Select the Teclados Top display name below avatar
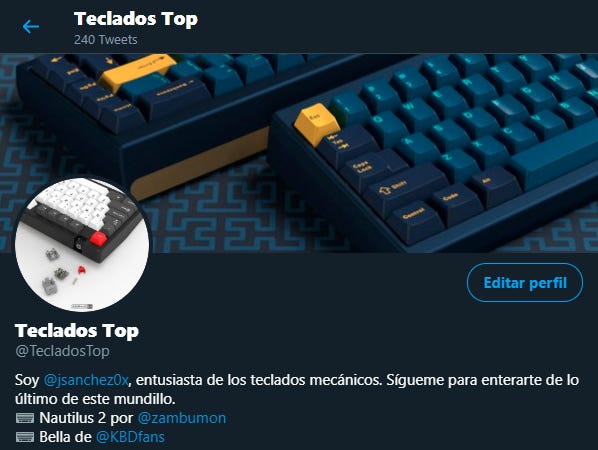This screenshot has width=598, height=450. pyautogui.click(x=77, y=331)
